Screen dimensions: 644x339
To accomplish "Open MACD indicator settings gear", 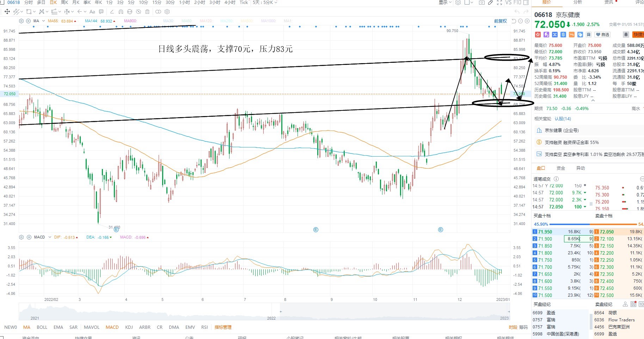I will pyautogui.click(x=21, y=237).
